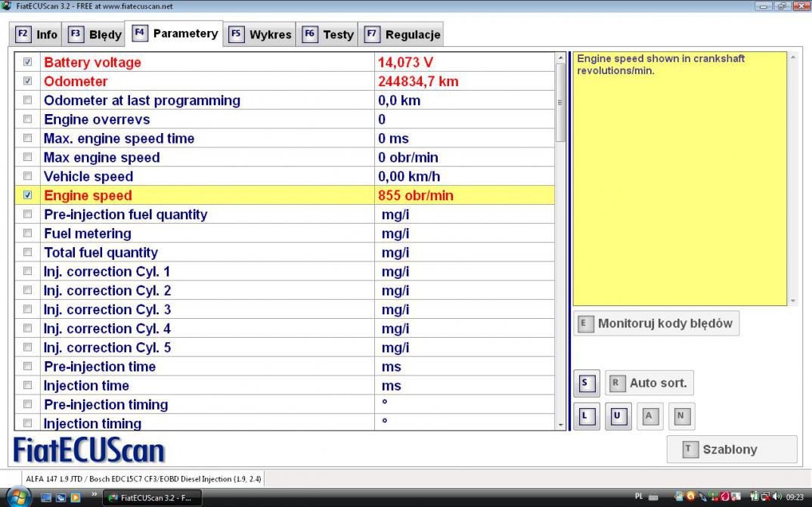Click the FiatECUScan 3.2 taskbar button
This screenshot has width=812, height=507.
[x=152, y=498]
